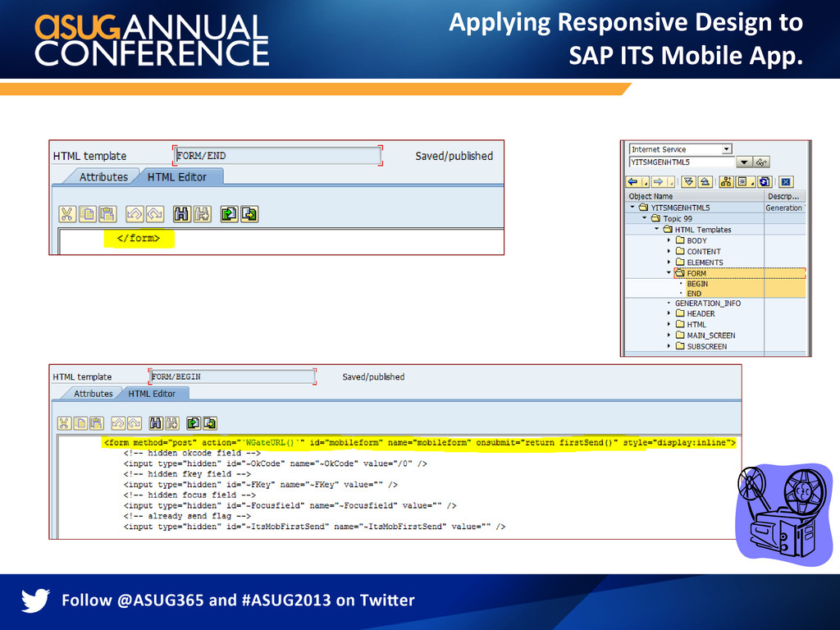The width and height of the screenshot is (840, 630).
Task: Click blue Back arrow in object navigator
Action: 632,181
